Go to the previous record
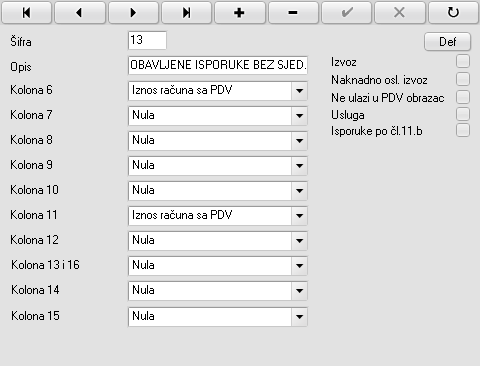Image resolution: width=480 pixels, height=366 pixels. click(80, 12)
